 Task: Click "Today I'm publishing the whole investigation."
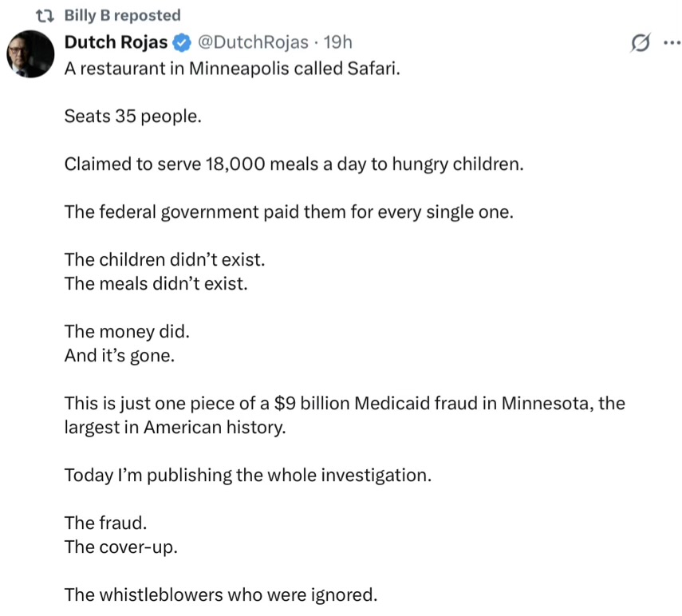(x=247, y=475)
